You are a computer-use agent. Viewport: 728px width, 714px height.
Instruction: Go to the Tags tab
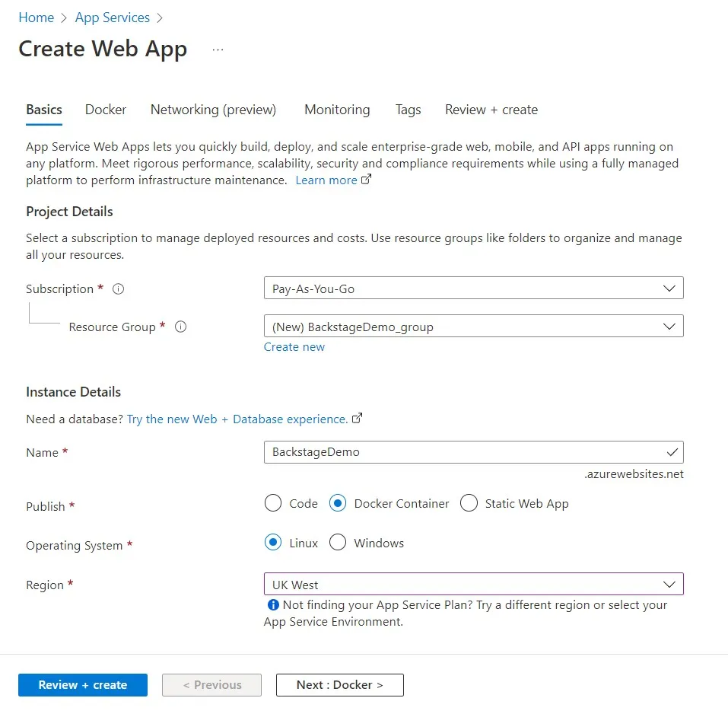408,110
